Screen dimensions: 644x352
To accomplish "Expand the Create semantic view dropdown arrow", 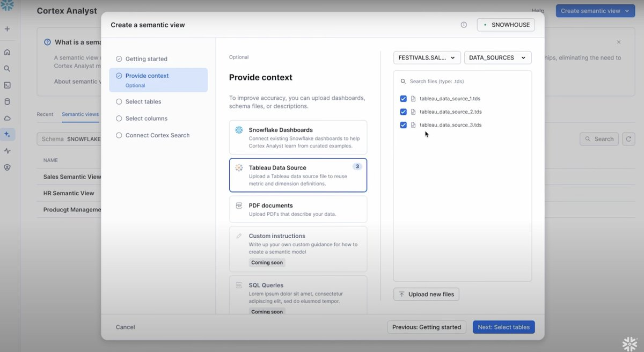I will [x=627, y=11].
